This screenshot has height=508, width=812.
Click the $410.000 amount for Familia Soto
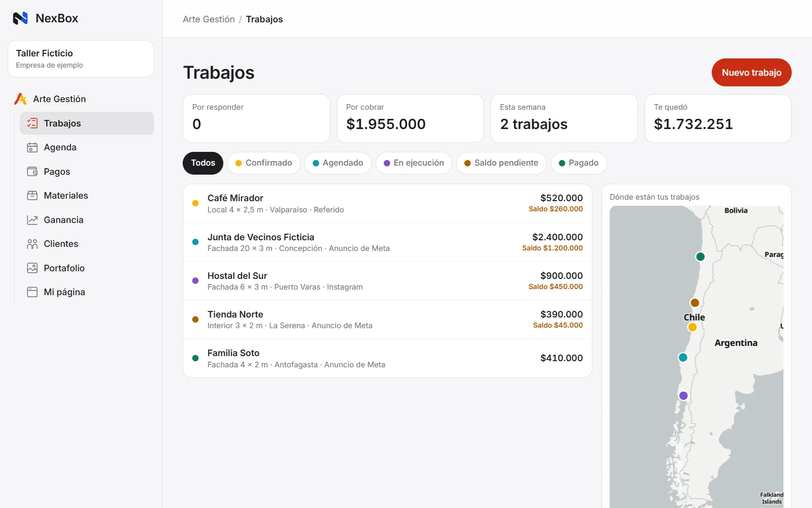pyautogui.click(x=562, y=358)
